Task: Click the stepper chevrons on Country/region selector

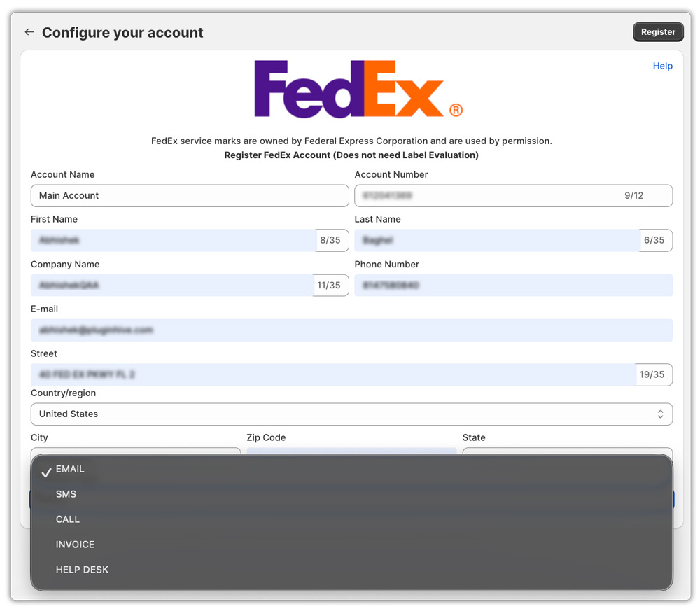Action: point(660,414)
